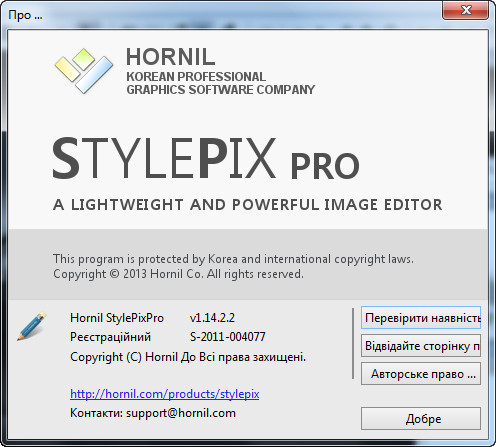Click 'KOREAN PROFESSIONAL' subtitle text

click(196, 77)
